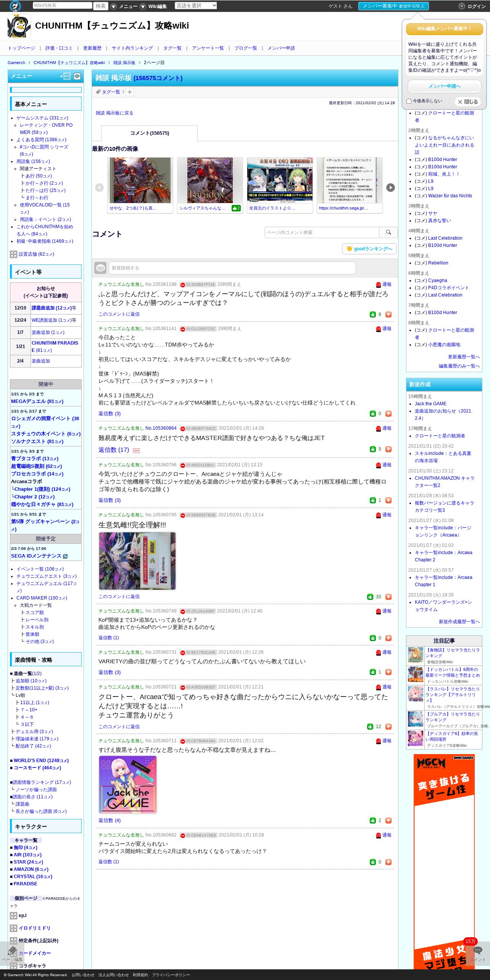Thumbs down the JET MASTER譜面 comment
Screen dimensions: 490x980
388,449
